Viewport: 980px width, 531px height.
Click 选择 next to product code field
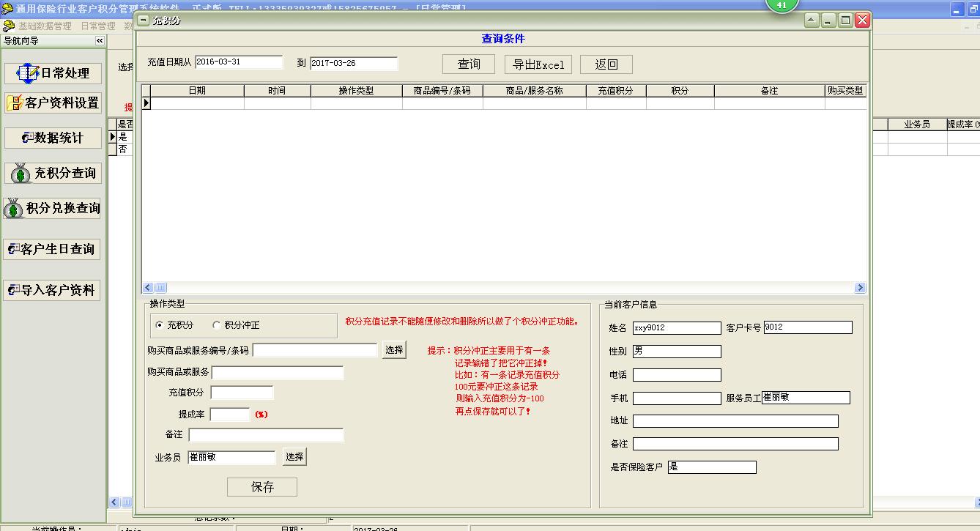[394, 350]
